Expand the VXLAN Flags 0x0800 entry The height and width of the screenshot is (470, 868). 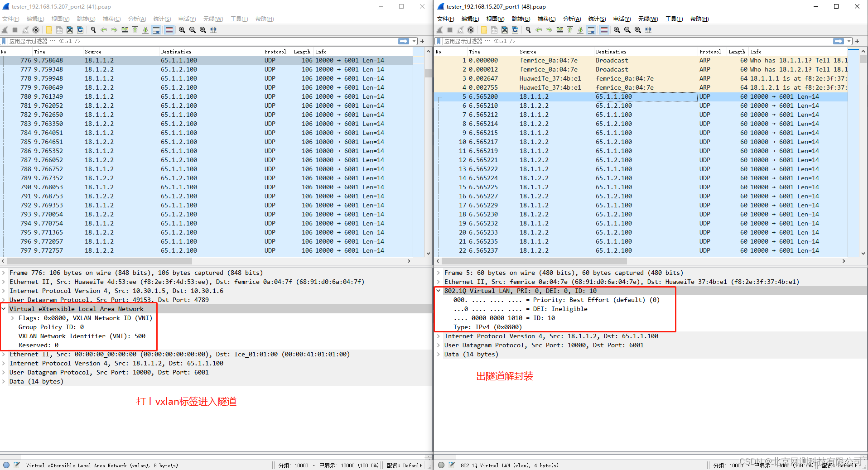[13, 318]
